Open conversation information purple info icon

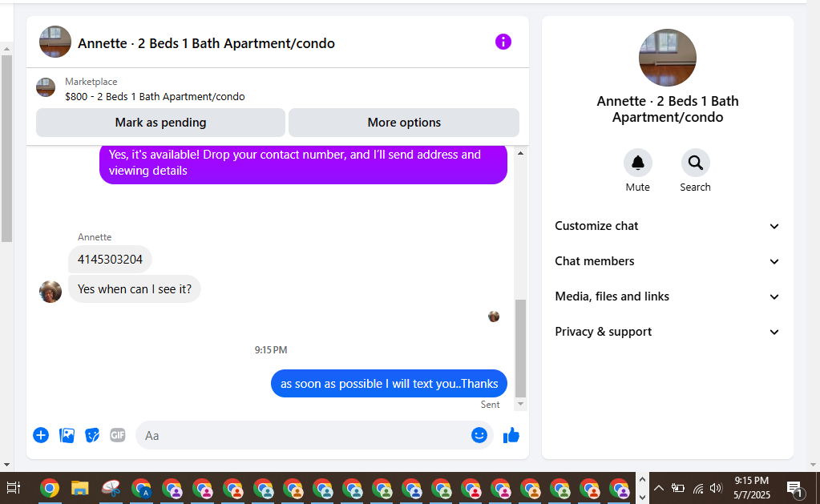503,42
